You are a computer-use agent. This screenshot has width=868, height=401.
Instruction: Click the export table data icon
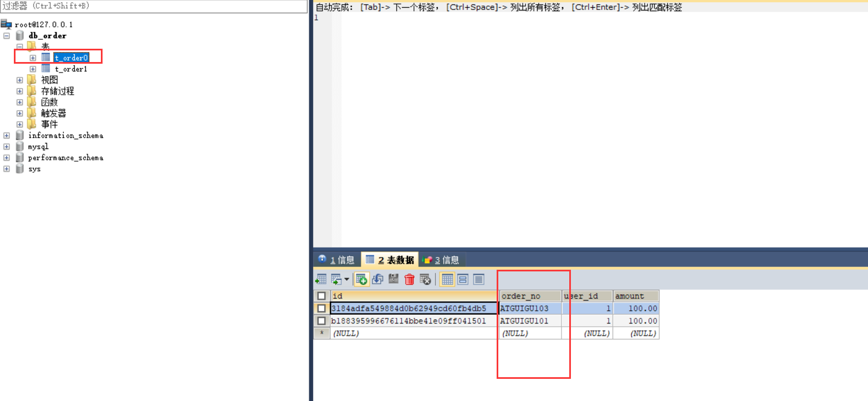pos(321,279)
